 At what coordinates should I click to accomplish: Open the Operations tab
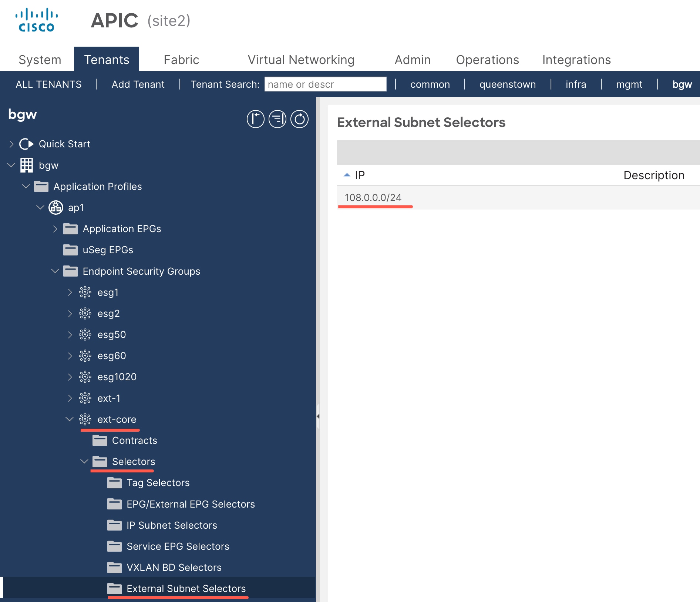(487, 60)
